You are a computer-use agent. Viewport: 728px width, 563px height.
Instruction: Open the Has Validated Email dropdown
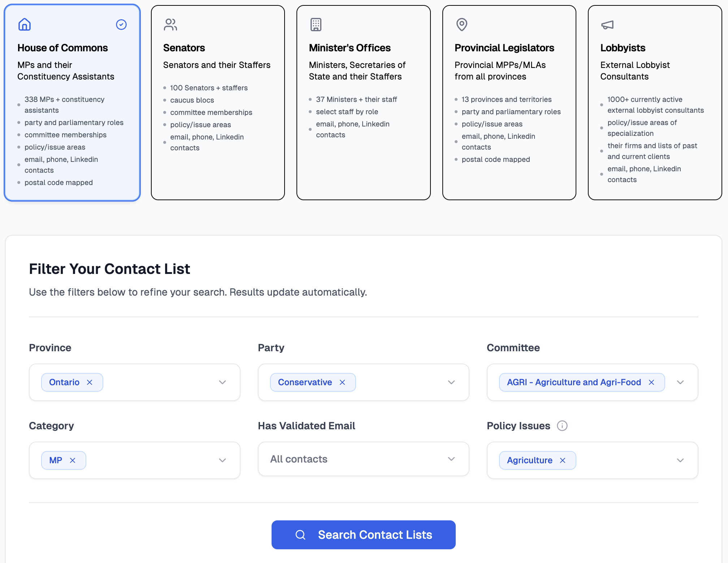pyautogui.click(x=363, y=459)
